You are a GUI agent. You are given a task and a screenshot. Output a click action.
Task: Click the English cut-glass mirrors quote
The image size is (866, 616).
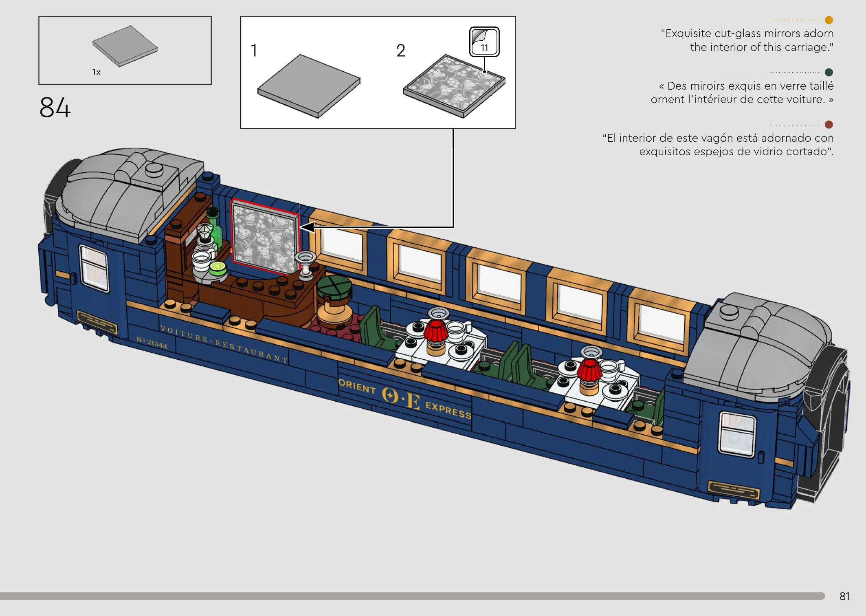[x=747, y=40]
